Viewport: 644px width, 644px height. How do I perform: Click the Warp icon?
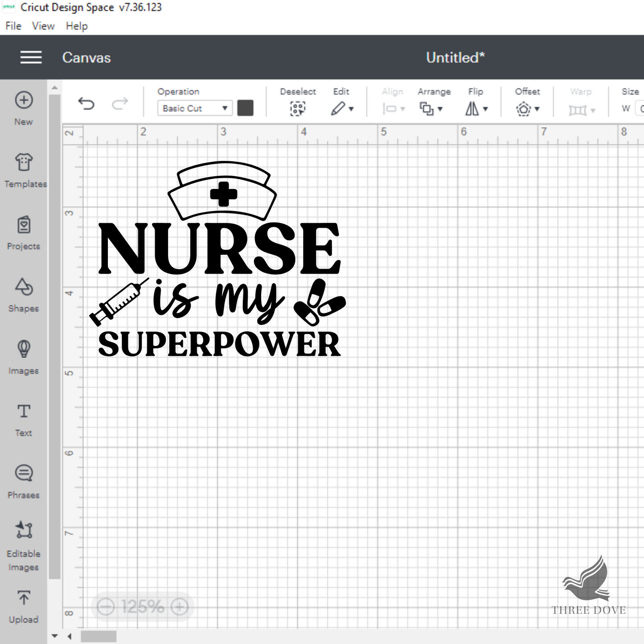coord(578,110)
